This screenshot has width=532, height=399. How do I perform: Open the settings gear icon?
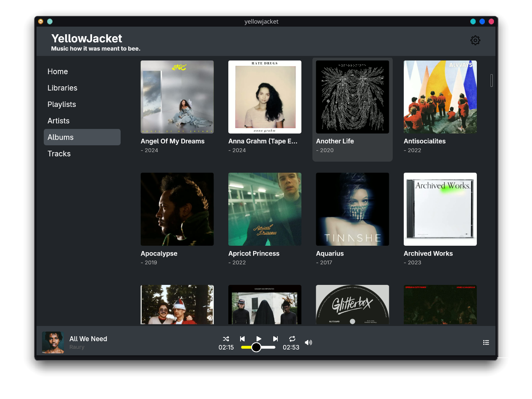[x=475, y=40]
